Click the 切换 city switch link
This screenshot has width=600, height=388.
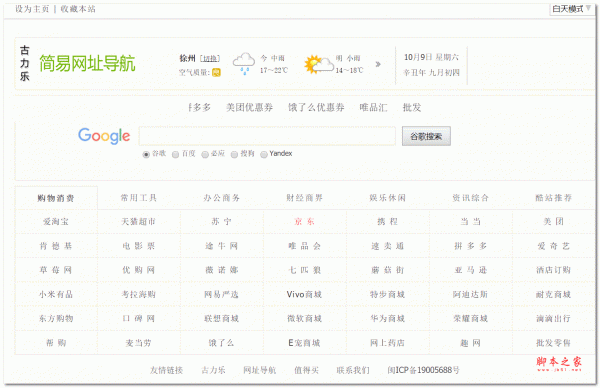(210, 59)
